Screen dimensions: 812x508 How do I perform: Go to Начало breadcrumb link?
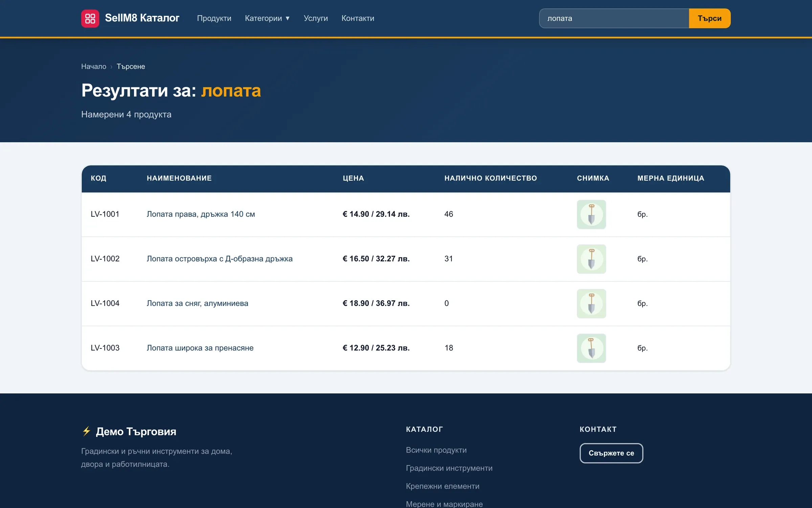(x=94, y=66)
